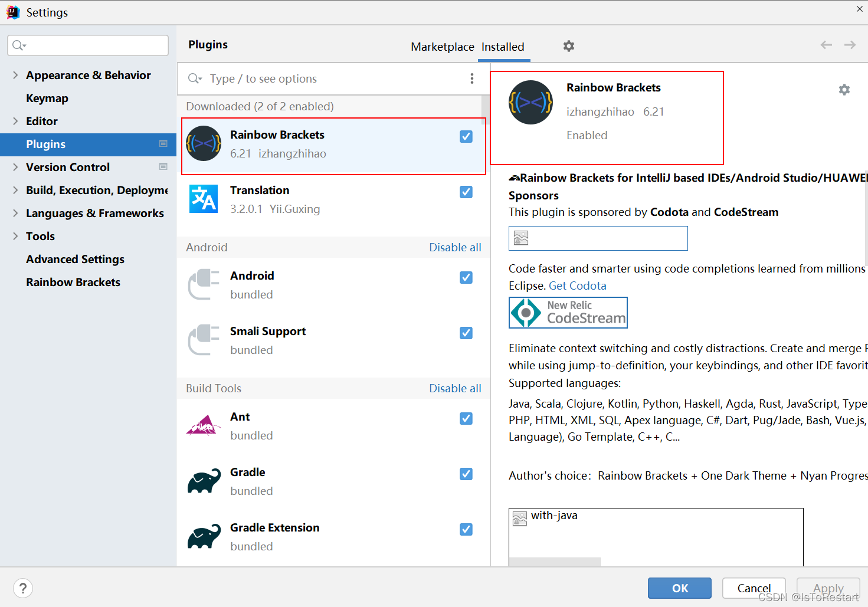868x607 pixels.
Task: Toggle the Android plugin checkbox
Action: (x=466, y=277)
